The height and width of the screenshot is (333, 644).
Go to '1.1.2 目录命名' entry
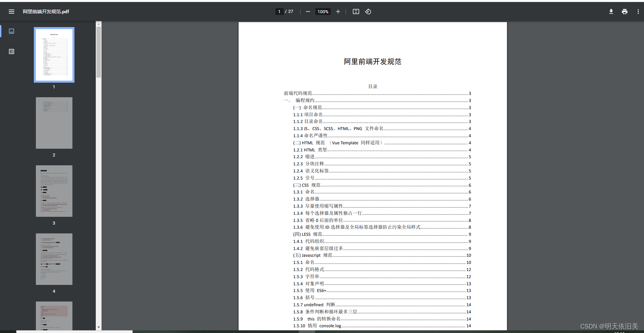[382, 121]
